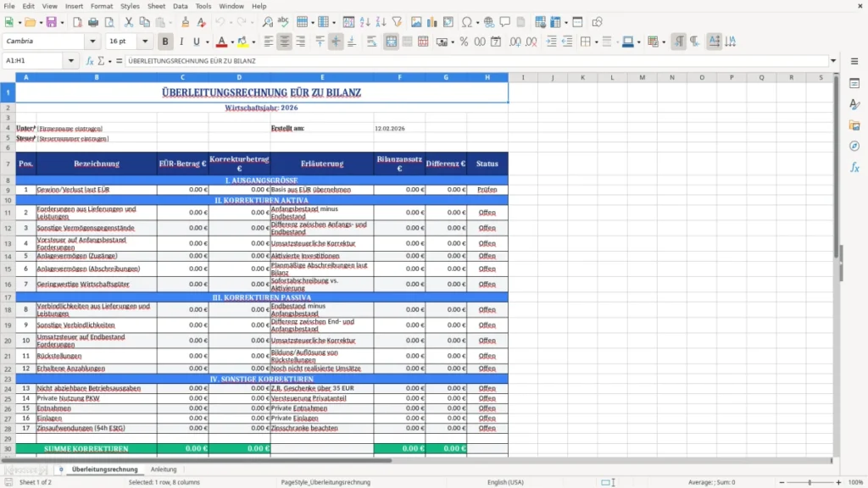Open sidebar Navigator compass icon
The width and height of the screenshot is (868, 488).
pyautogui.click(x=854, y=146)
